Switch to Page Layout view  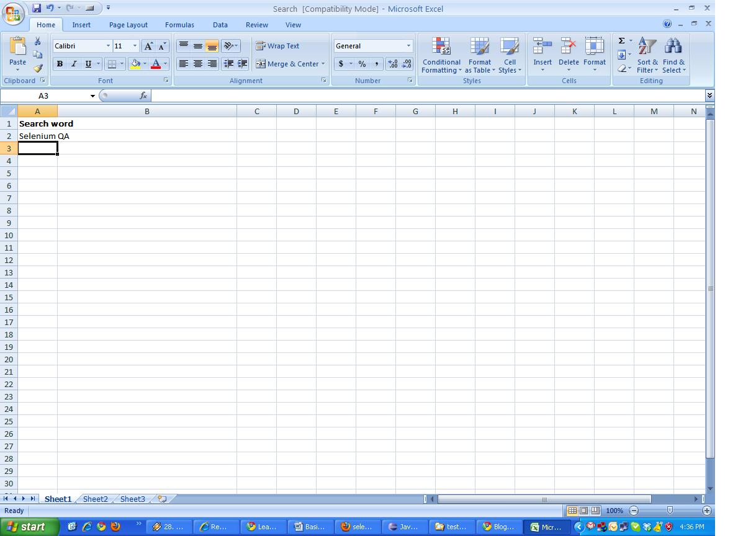click(584, 511)
